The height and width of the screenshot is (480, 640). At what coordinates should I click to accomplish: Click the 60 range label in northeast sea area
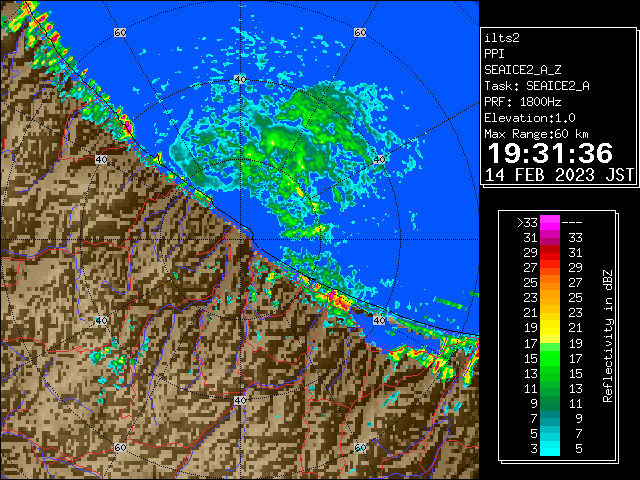click(x=360, y=32)
